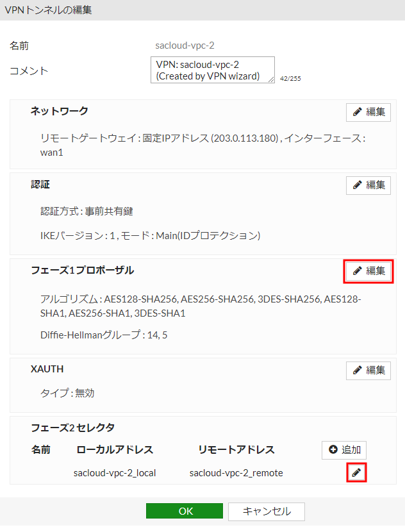Open the XAUTH 編集 button

pos(368,370)
